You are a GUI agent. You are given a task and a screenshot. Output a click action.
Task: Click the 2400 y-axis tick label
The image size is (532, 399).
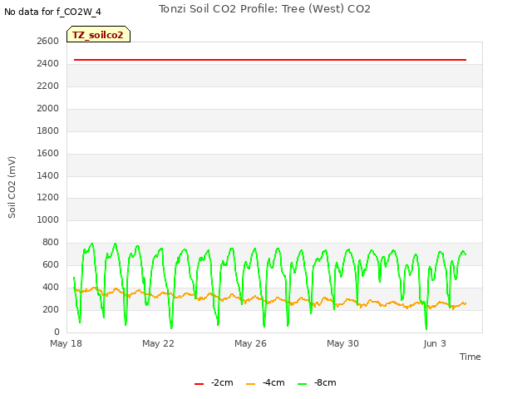tap(48, 63)
